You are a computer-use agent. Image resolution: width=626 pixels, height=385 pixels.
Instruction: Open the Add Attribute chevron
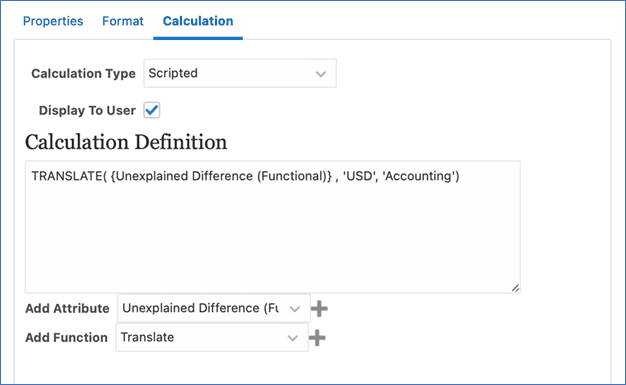tap(295, 309)
